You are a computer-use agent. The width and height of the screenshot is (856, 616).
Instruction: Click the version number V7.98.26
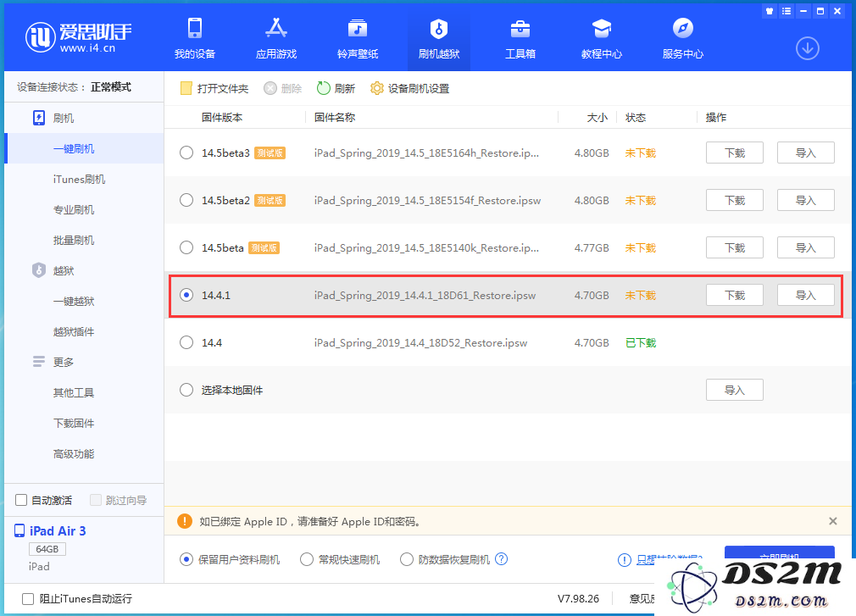[x=578, y=598]
